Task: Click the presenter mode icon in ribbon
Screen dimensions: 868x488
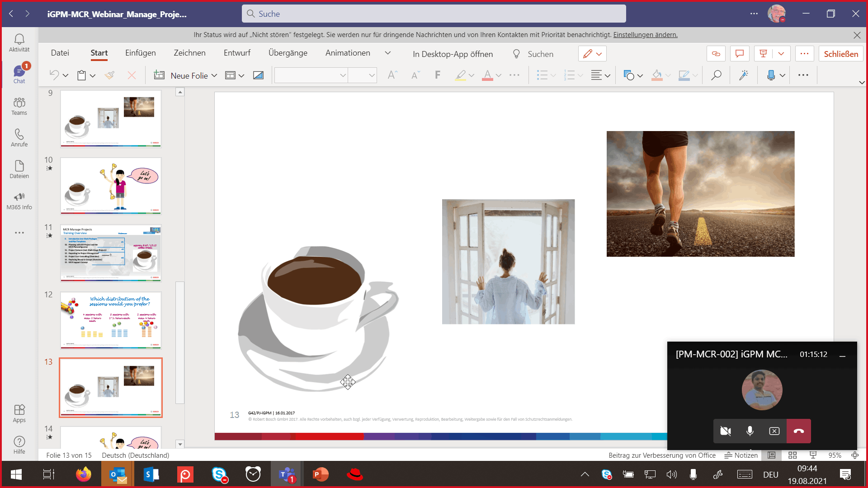Action: pos(764,54)
